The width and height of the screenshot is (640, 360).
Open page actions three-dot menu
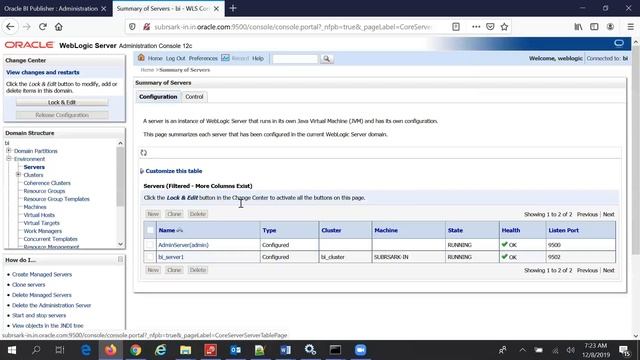476,27
